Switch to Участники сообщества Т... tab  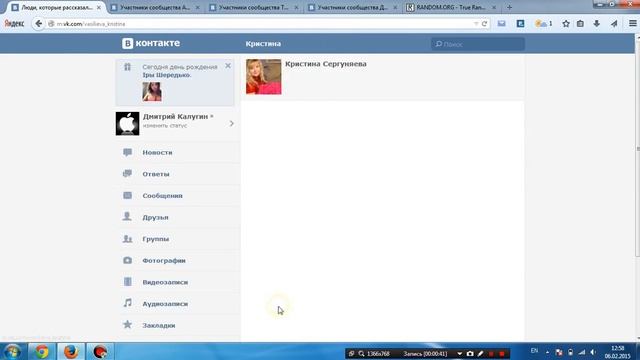[253, 7]
